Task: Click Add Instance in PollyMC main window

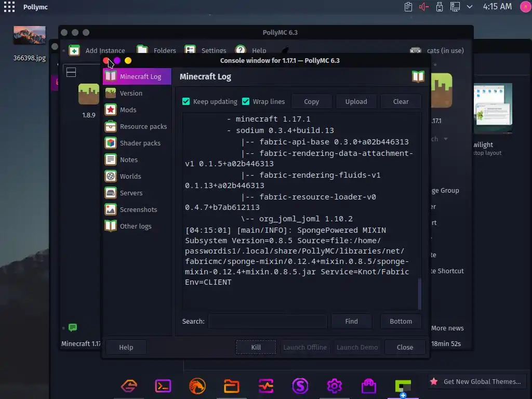Action: [x=97, y=50]
